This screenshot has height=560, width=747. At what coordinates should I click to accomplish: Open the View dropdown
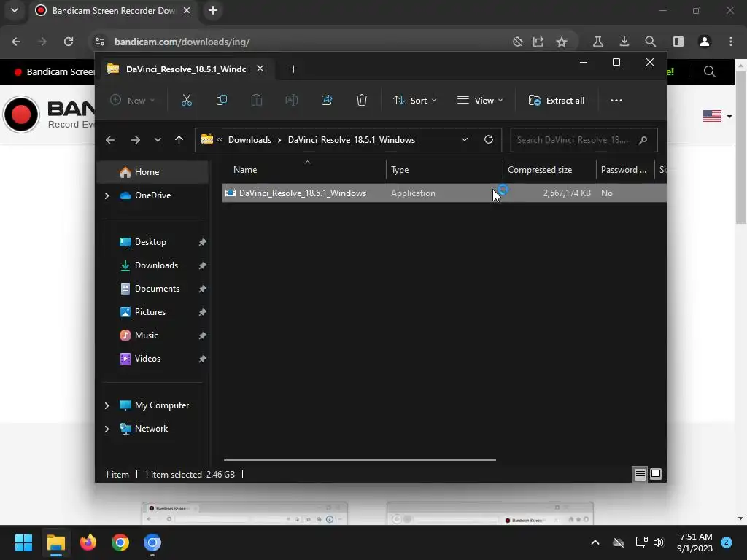480,101
